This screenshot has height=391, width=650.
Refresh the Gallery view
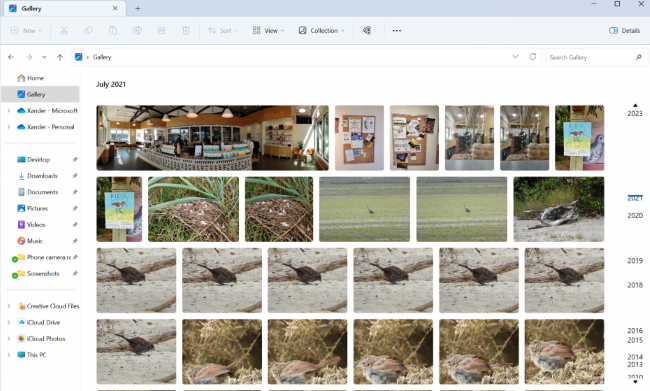(533, 57)
